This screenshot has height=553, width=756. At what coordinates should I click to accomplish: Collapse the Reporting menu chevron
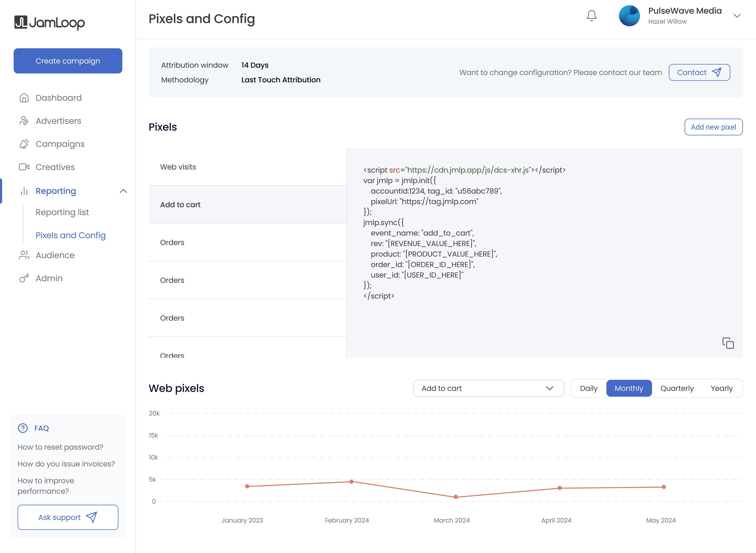[x=123, y=191]
